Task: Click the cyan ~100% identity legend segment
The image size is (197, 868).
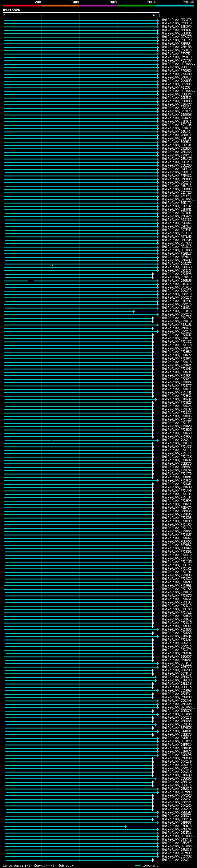Action: 175,6
